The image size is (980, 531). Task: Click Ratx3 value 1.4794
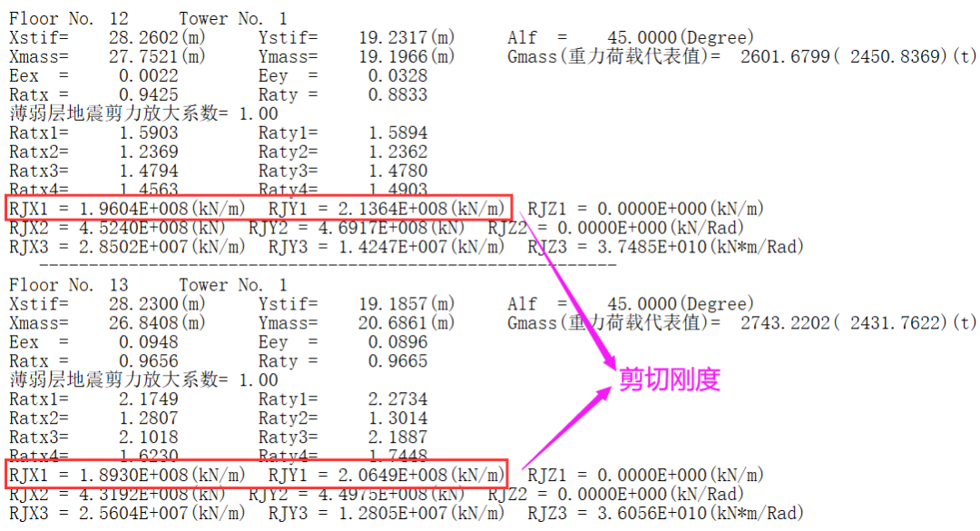(149, 171)
